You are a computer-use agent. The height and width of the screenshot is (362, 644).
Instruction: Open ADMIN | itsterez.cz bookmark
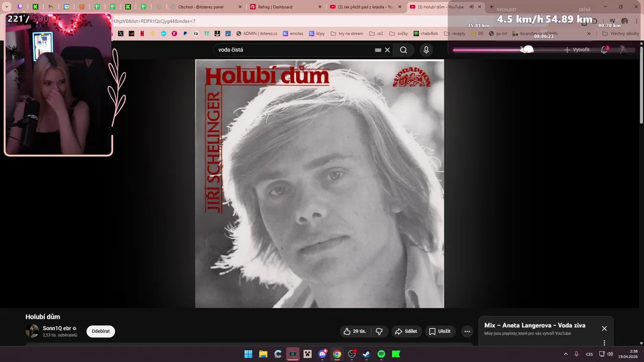257,34
